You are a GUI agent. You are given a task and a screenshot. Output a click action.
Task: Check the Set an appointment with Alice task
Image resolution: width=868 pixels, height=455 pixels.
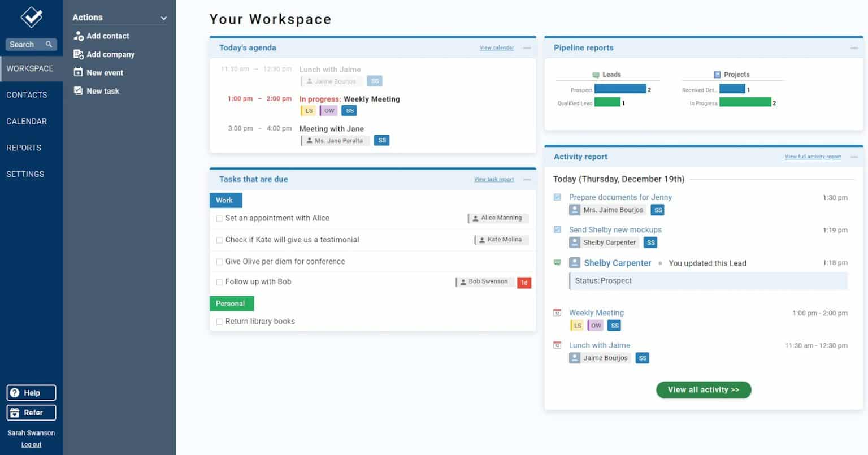(x=219, y=218)
